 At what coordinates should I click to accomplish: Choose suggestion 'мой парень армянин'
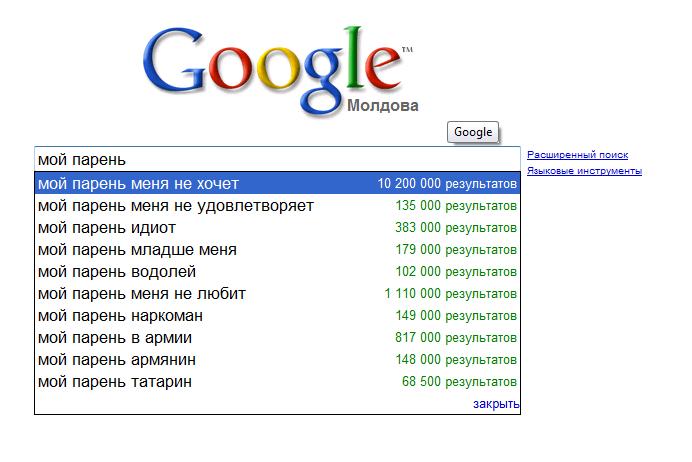277,360
